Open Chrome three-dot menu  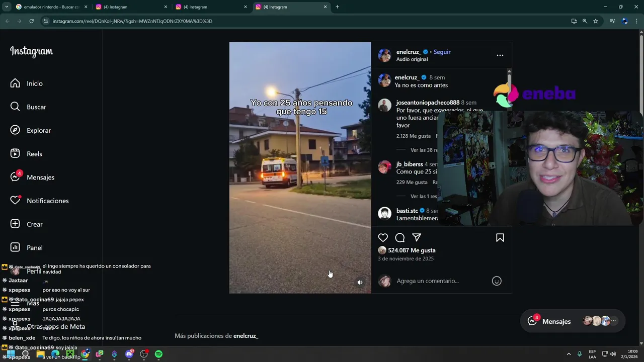pyautogui.click(x=637, y=21)
